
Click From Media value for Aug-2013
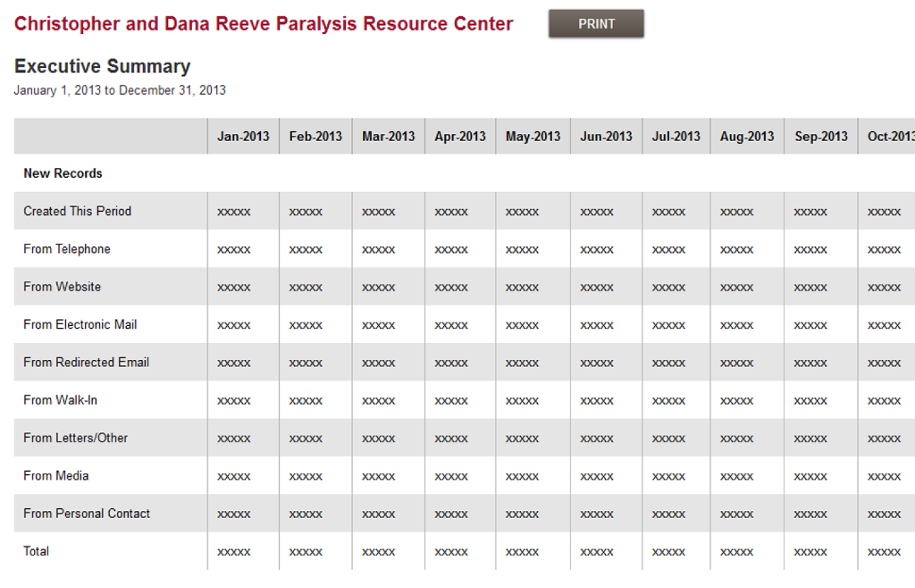[737, 477]
